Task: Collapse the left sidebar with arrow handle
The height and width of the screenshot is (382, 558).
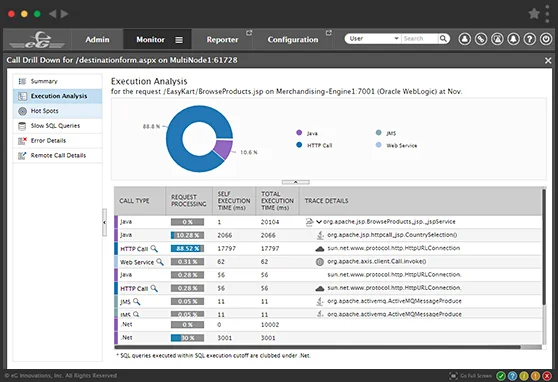Action: (104, 223)
